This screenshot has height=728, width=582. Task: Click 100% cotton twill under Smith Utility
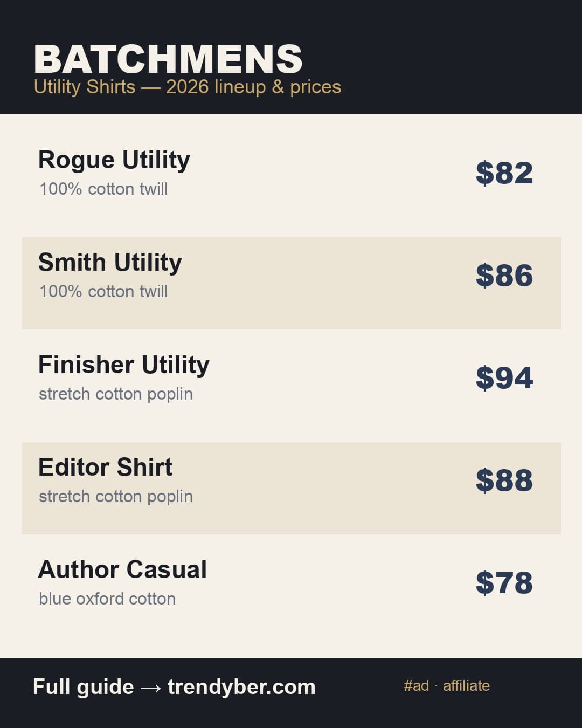[x=103, y=291]
